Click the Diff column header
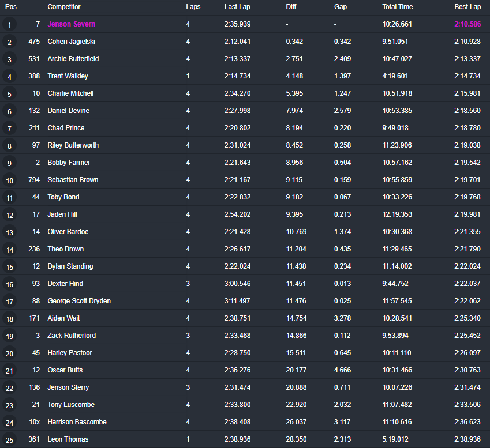490x448 pixels. (291, 7)
